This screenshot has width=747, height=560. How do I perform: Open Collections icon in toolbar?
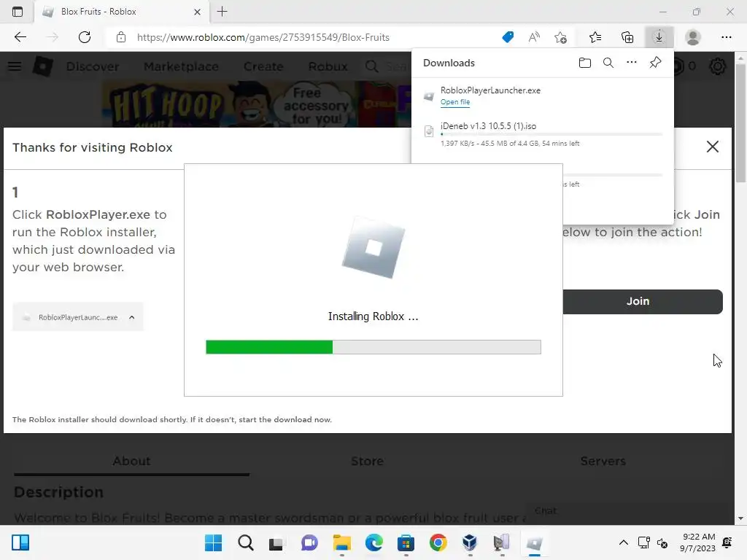tap(627, 37)
